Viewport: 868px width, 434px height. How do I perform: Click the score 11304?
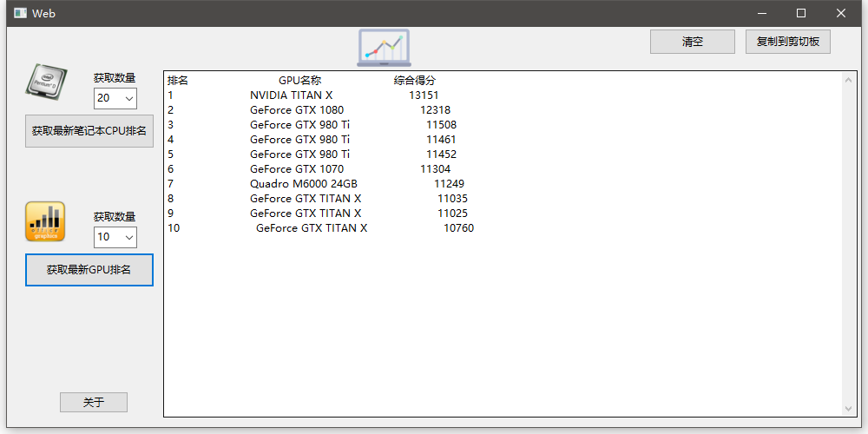point(435,169)
